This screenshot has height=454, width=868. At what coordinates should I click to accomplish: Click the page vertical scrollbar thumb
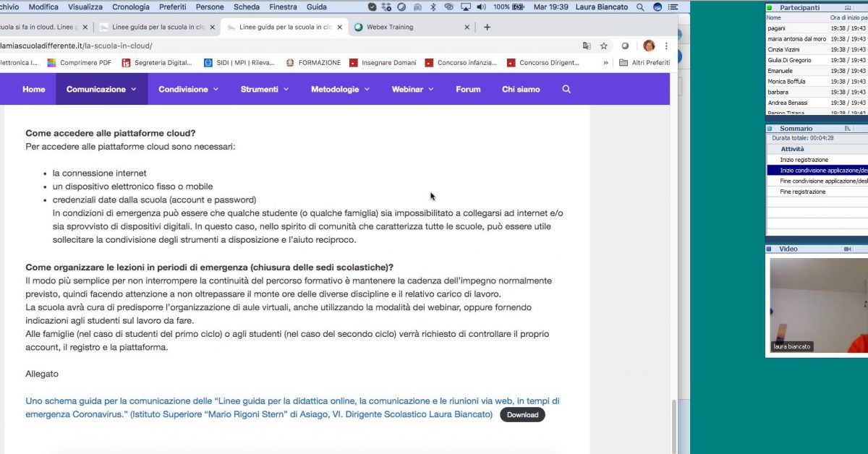675,427
